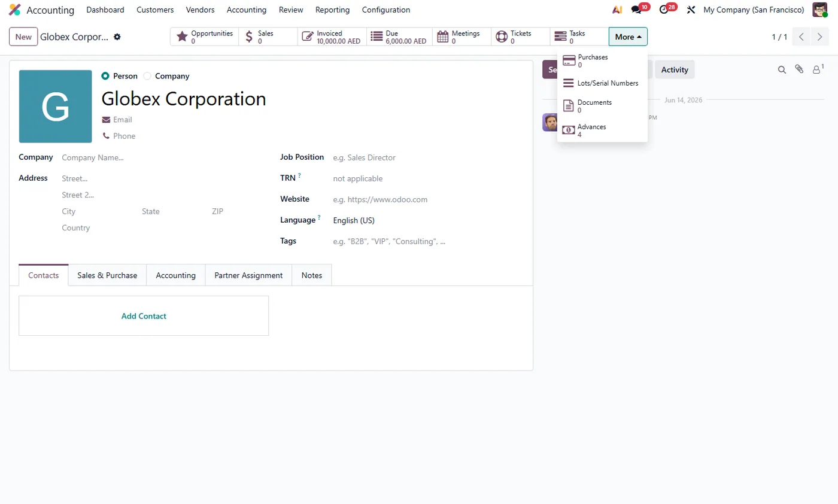Click the ZIP input field
The image size is (838, 504).
click(x=238, y=211)
